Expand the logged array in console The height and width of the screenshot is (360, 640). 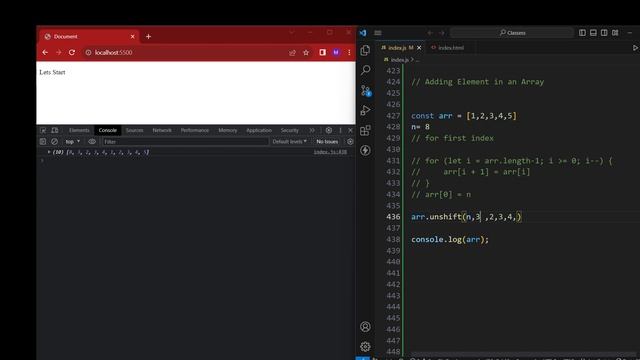49,152
